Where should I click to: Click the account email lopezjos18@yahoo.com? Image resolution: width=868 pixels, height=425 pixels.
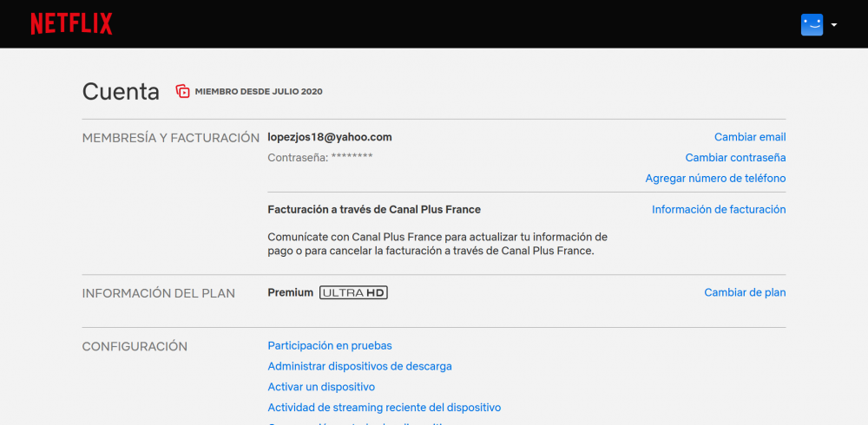(x=330, y=137)
